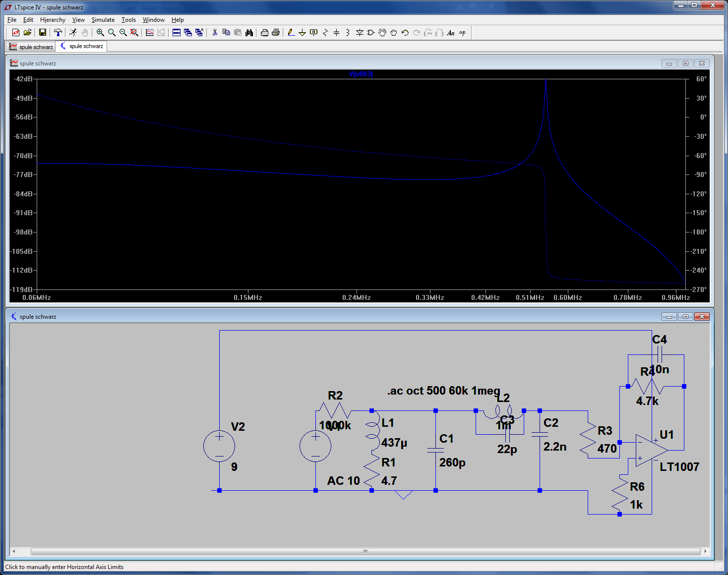The height and width of the screenshot is (575, 728).
Task: Select the Place Resistor tool
Action: [325, 33]
